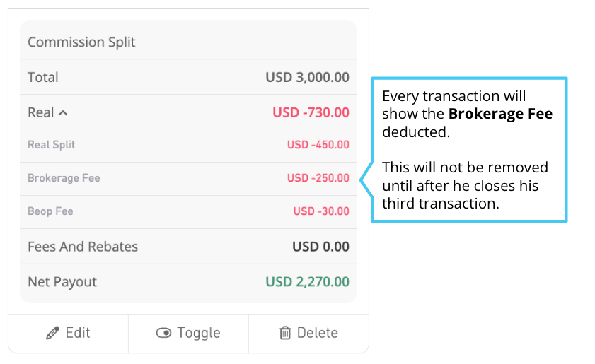Select the Real Split row label

pyautogui.click(x=51, y=145)
